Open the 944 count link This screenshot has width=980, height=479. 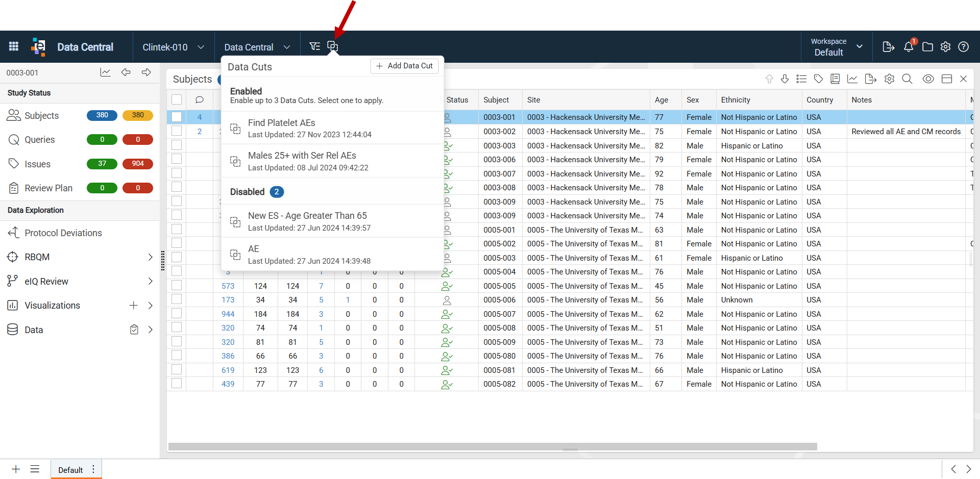click(228, 314)
